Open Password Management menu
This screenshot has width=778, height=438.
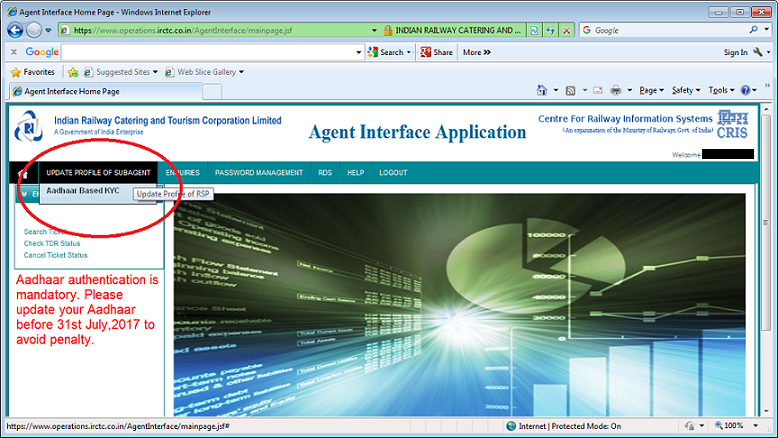pos(259,173)
